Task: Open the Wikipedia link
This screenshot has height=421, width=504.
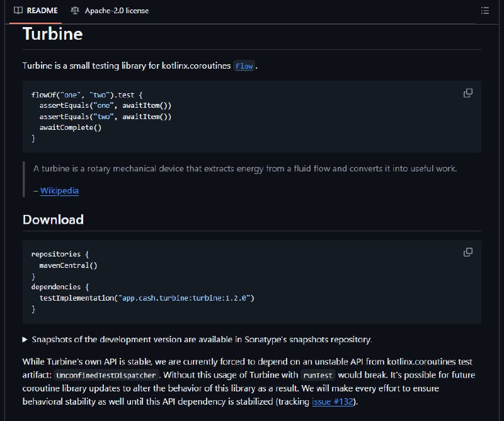Action: click(x=59, y=191)
